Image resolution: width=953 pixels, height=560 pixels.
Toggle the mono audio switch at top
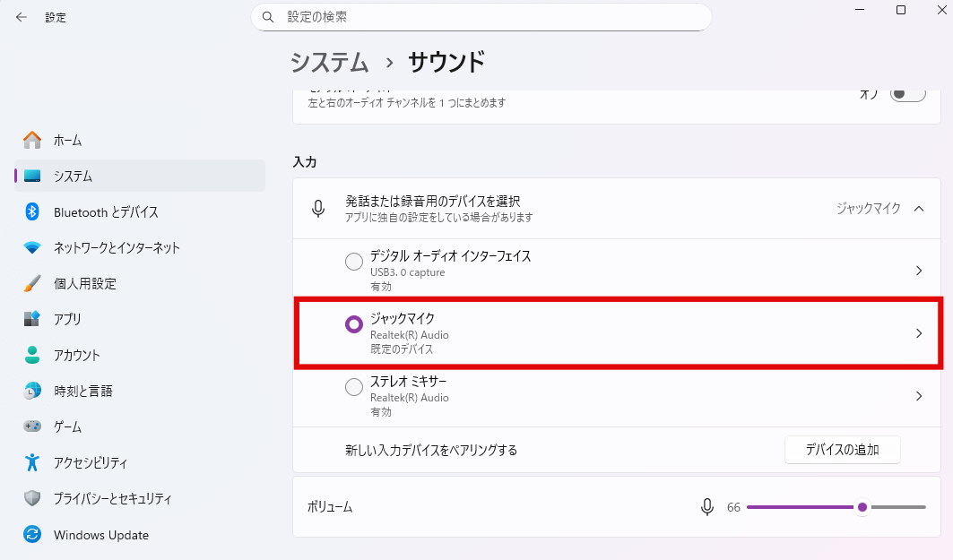tap(907, 94)
